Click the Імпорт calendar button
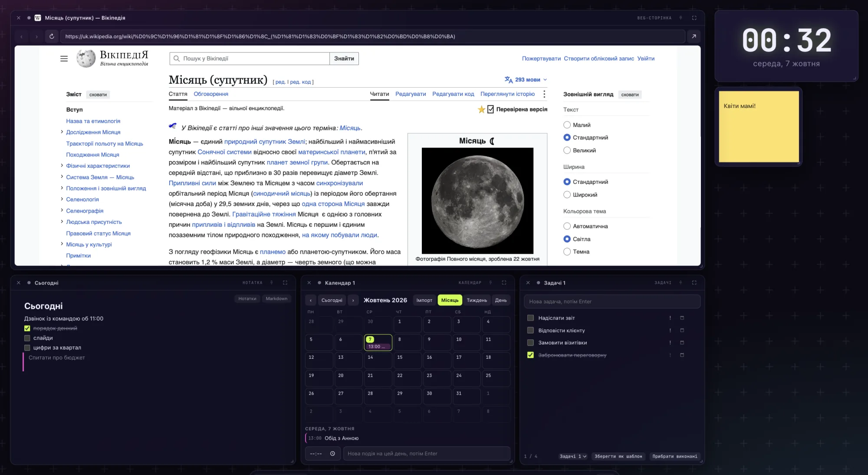 coord(424,300)
